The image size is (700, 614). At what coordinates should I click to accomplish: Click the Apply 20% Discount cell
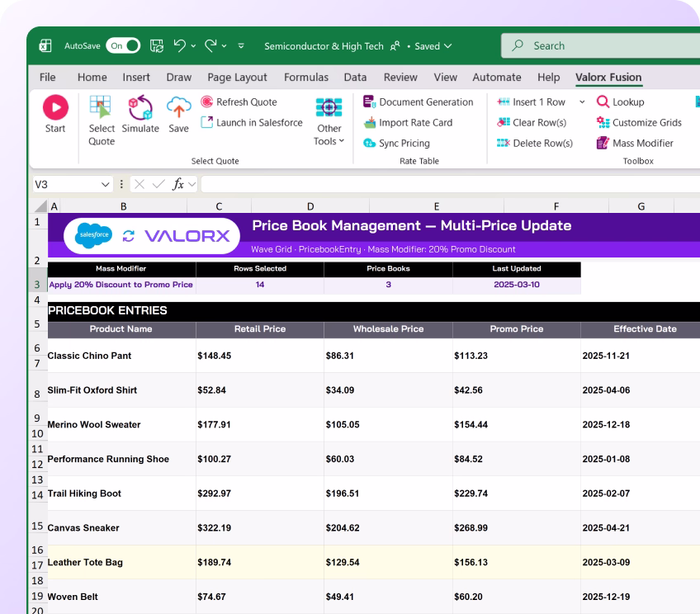(121, 285)
